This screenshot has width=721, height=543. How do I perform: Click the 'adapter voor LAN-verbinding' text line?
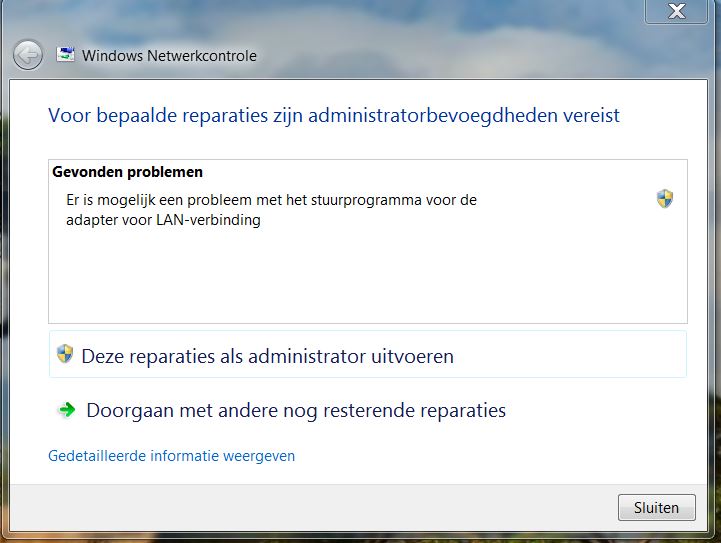(163, 220)
